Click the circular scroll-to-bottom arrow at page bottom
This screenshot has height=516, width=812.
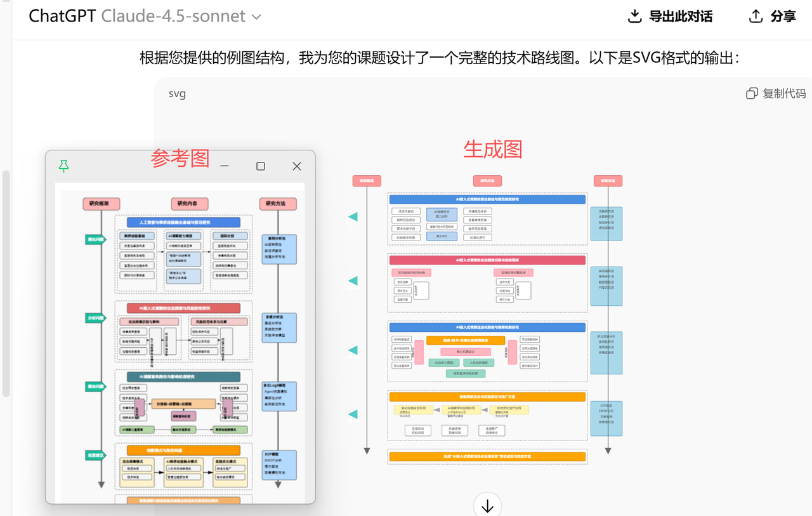point(487,505)
